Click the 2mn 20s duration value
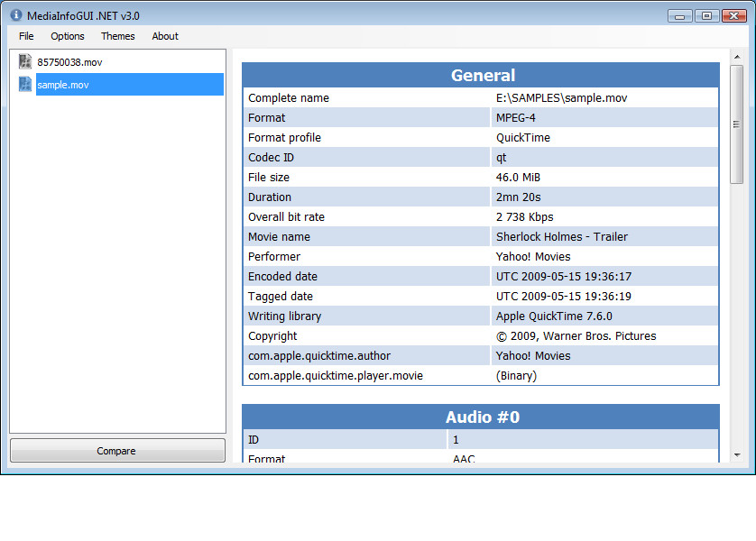 519,197
